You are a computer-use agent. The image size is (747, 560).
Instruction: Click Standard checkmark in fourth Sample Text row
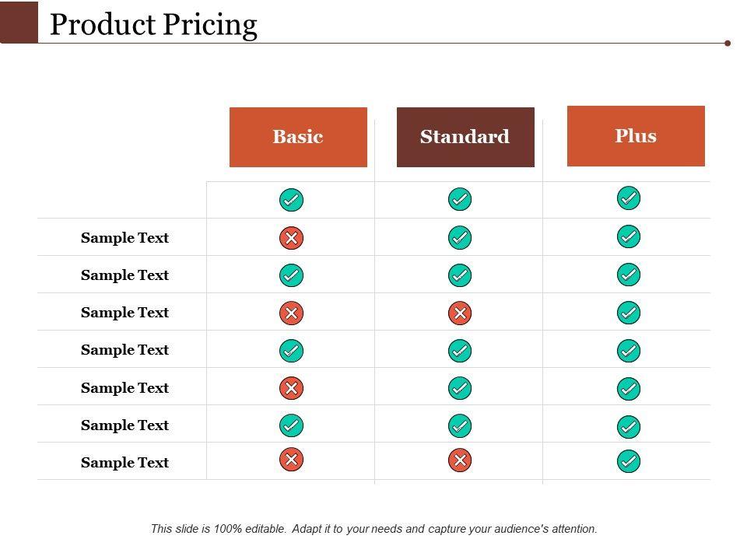click(460, 351)
